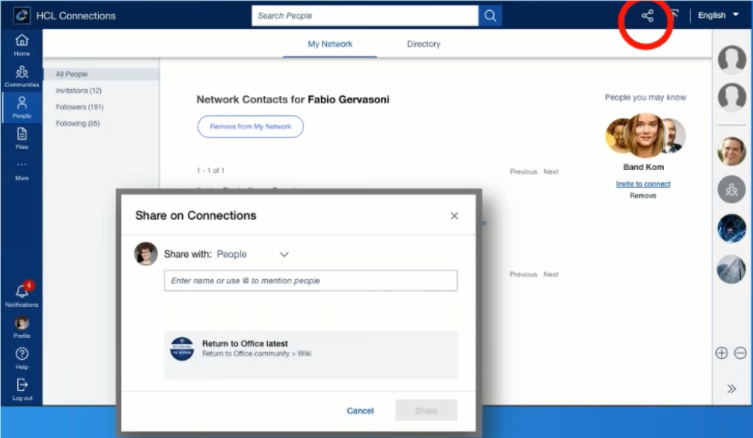753x438 pixels.
Task: Click the Band Kom profile photo
Action: coord(645,135)
